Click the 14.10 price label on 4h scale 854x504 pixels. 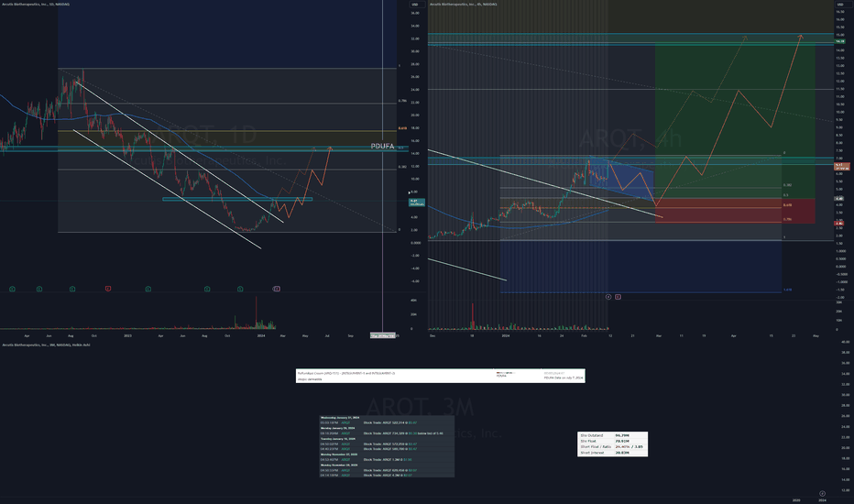pyautogui.click(x=839, y=41)
